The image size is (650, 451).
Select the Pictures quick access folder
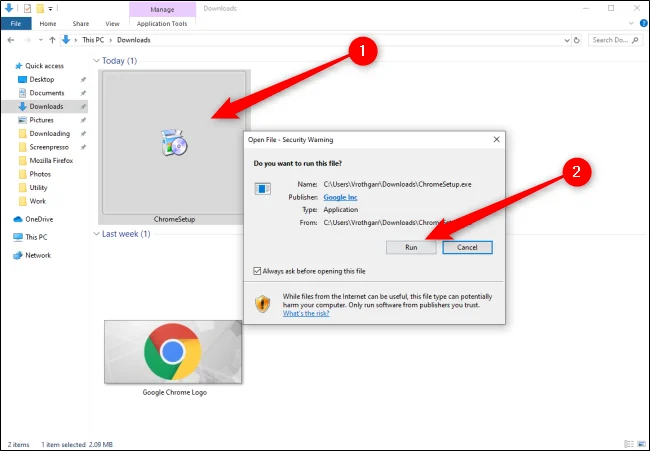[x=41, y=120]
